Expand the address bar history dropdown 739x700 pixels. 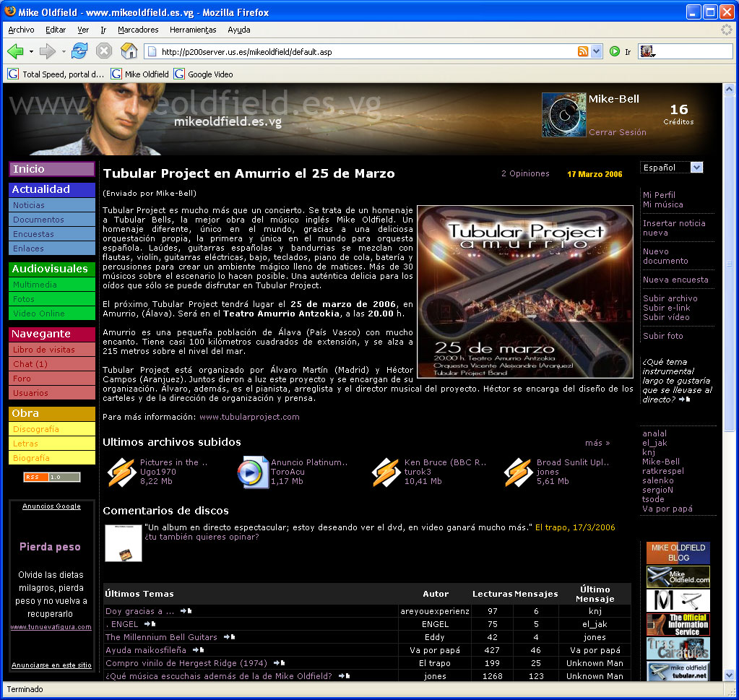tap(596, 51)
